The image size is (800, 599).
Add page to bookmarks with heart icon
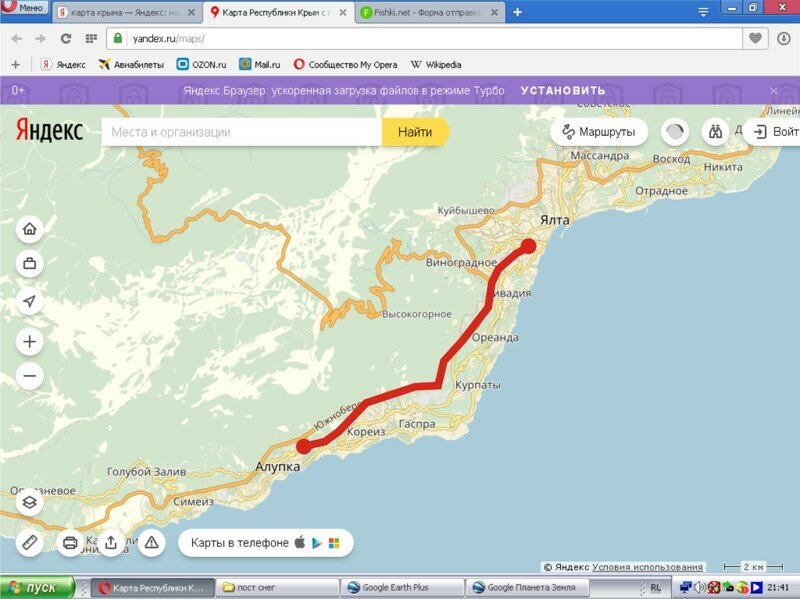click(x=755, y=38)
